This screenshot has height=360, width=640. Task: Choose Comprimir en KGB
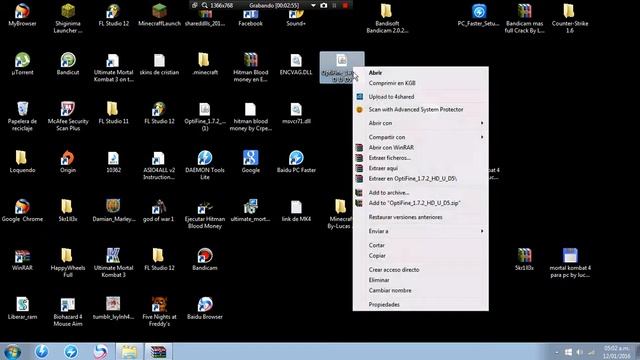pyautogui.click(x=420, y=83)
